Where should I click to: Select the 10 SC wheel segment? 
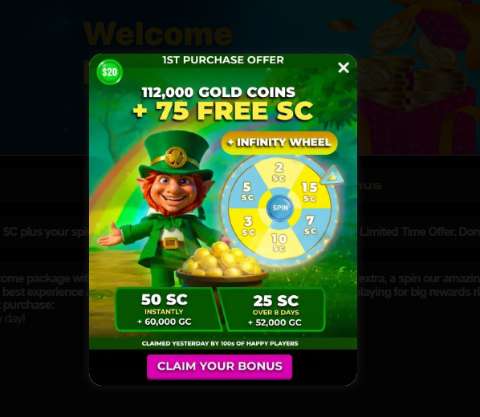coord(279,243)
